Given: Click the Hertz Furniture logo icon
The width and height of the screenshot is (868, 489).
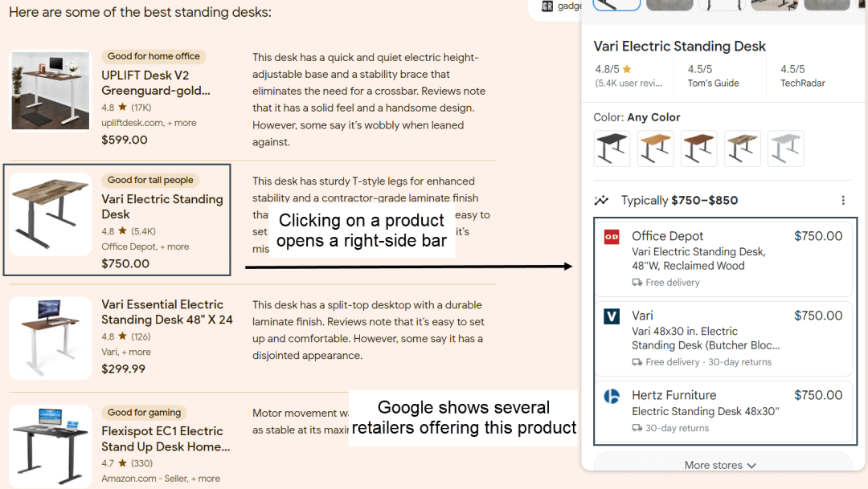Looking at the screenshot, I should pyautogui.click(x=612, y=396).
